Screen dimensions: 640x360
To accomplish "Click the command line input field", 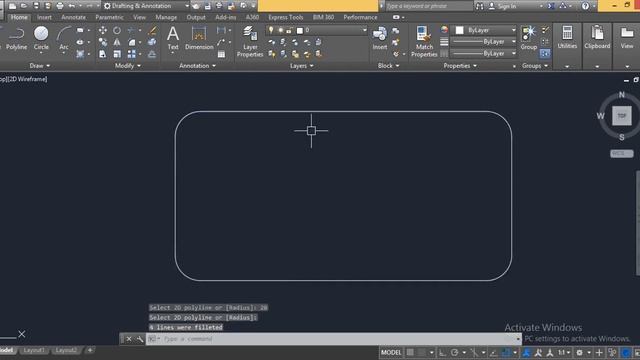I will click(335, 339).
